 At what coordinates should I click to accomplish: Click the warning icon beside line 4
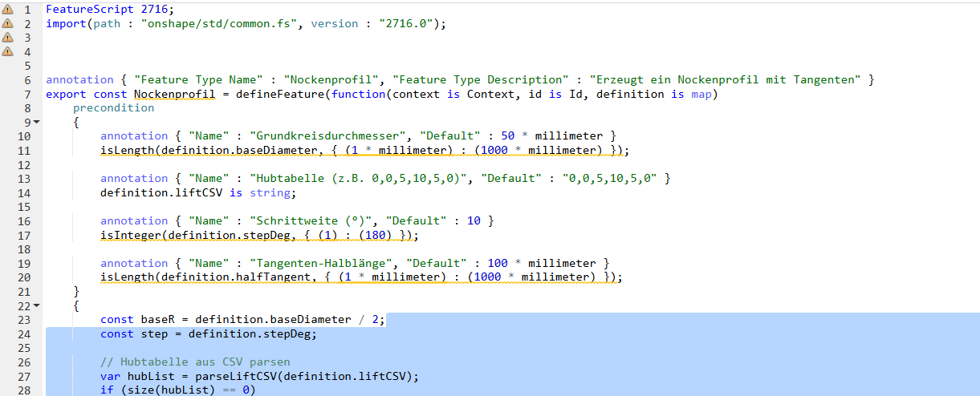[x=7, y=51]
